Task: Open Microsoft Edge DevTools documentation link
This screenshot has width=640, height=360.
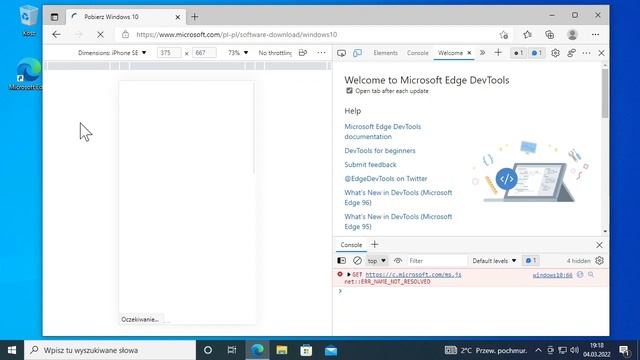Action: (x=382, y=131)
